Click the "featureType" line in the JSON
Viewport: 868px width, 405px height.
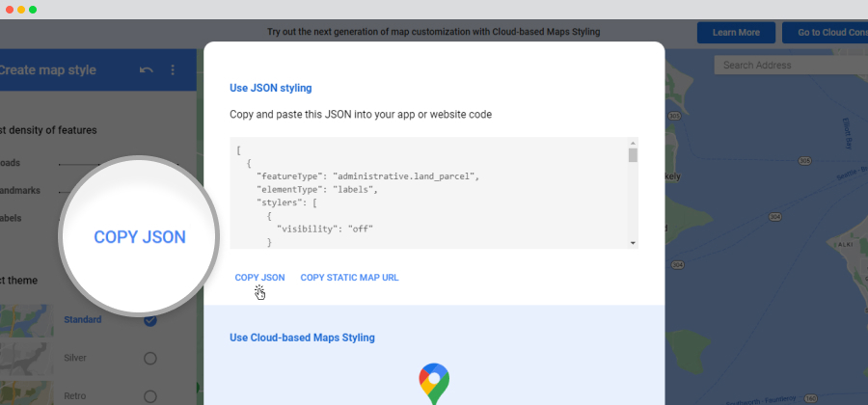click(367, 177)
